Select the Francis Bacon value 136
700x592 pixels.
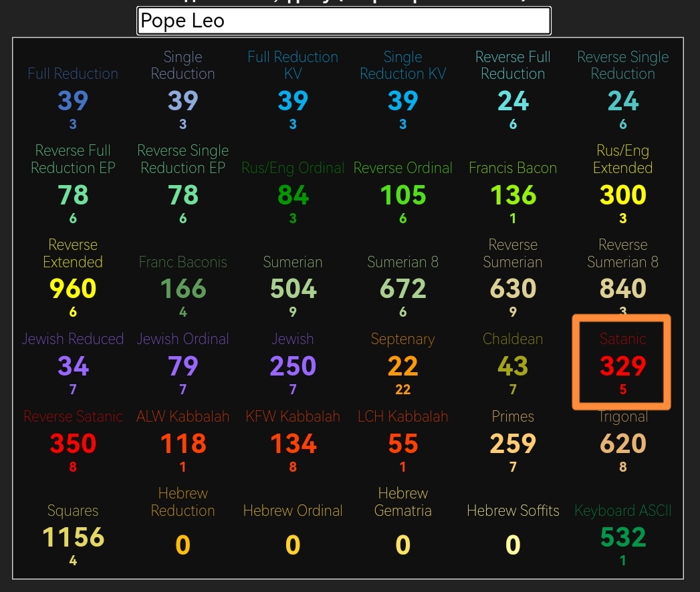click(513, 195)
